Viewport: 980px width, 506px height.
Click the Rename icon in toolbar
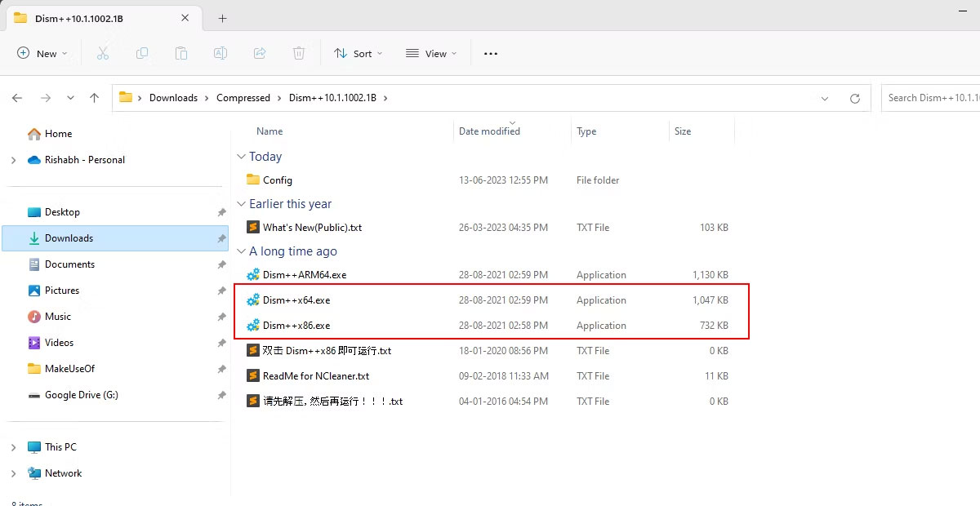[220, 54]
